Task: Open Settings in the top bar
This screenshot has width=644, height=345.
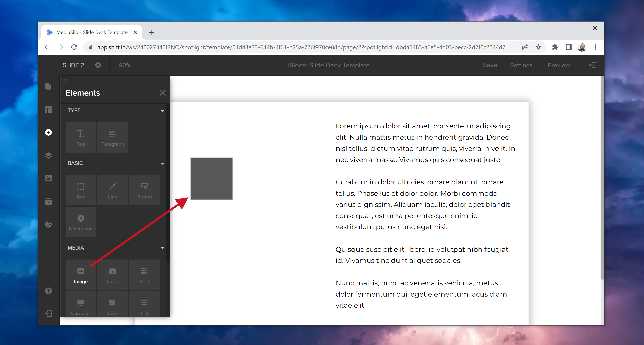Action: (521, 65)
